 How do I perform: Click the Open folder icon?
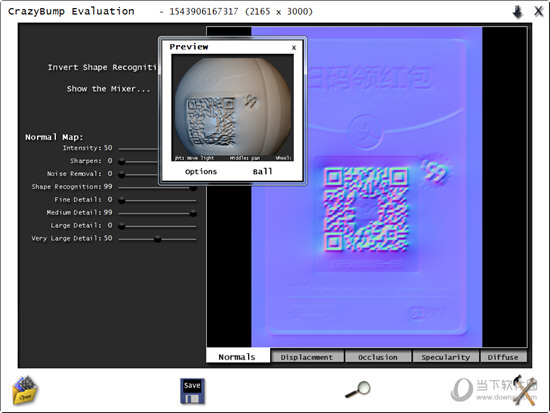pos(25,390)
